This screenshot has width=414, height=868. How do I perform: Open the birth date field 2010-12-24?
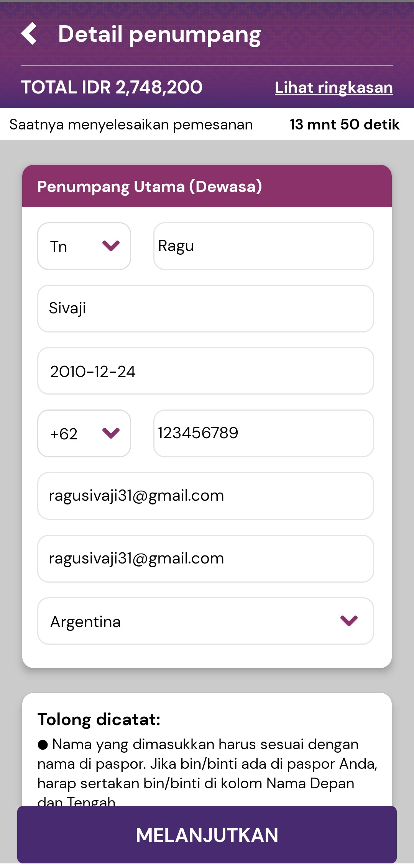[x=205, y=371]
